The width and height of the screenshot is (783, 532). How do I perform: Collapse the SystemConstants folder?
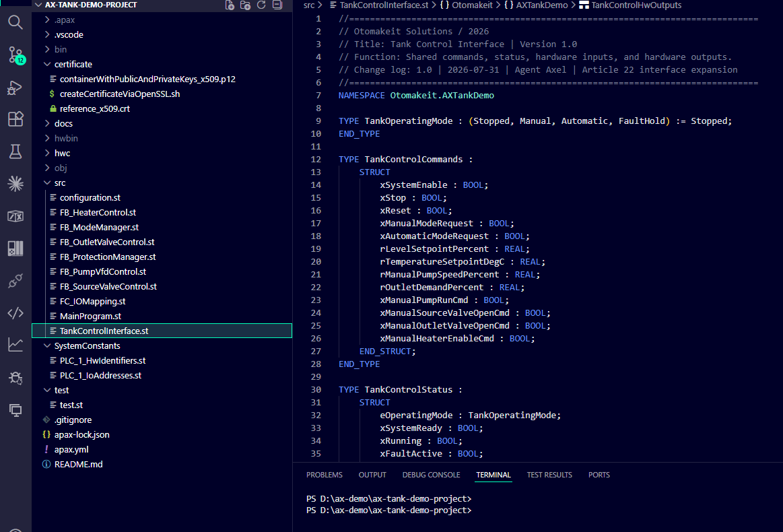pyautogui.click(x=162, y=345)
